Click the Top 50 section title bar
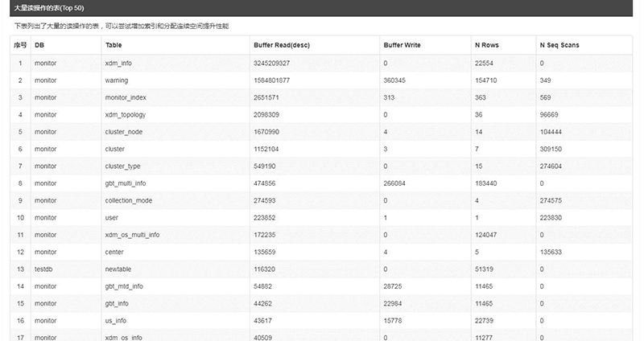The image size is (644, 341). click(321, 8)
